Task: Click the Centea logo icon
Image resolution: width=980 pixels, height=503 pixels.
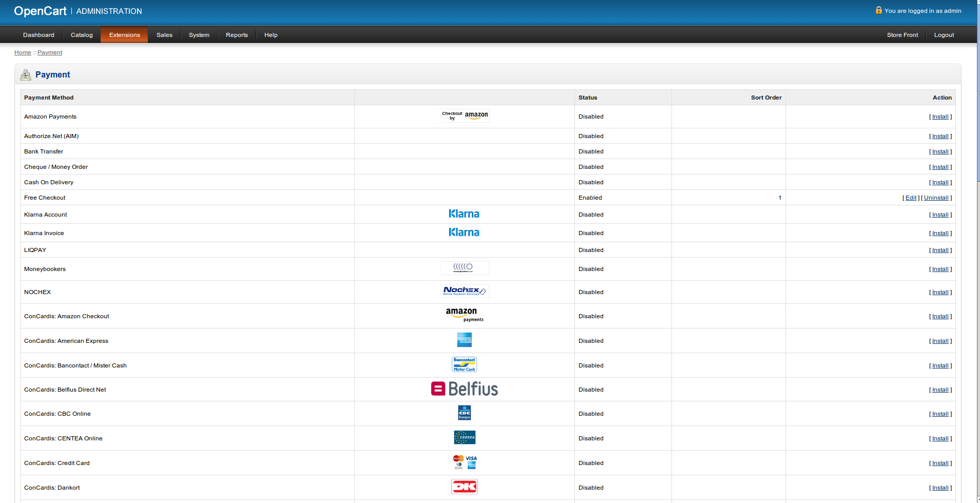Action: (464, 437)
